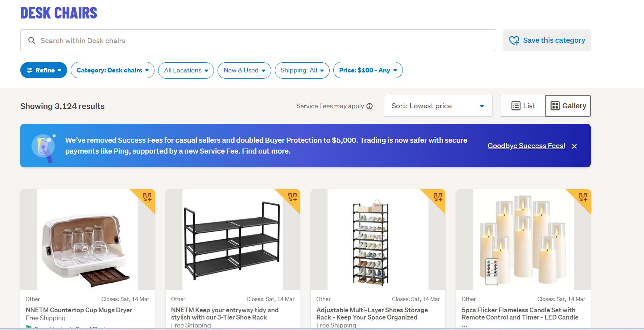Dismiss the Success Fees banner

[x=574, y=146]
